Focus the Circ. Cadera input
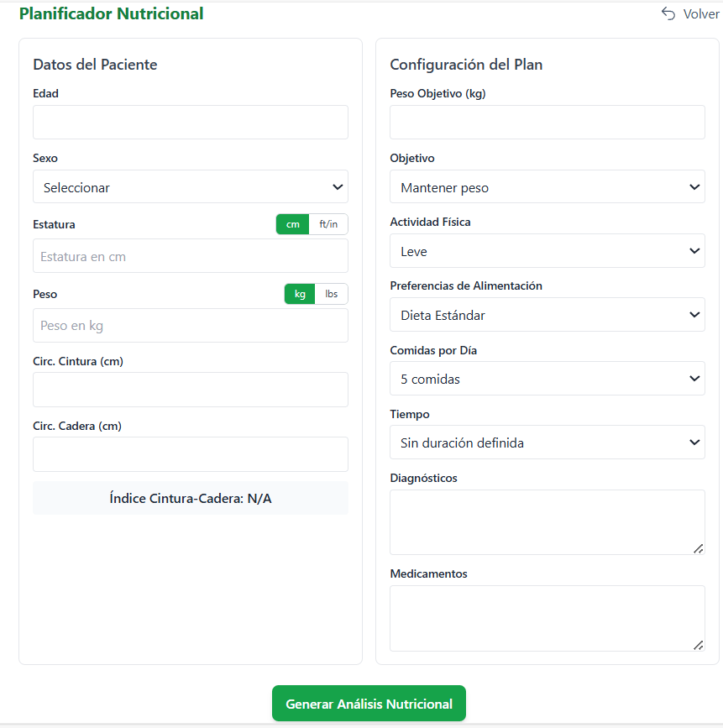Image resolution: width=723 pixels, height=728 pixels. tap(191, 454)
